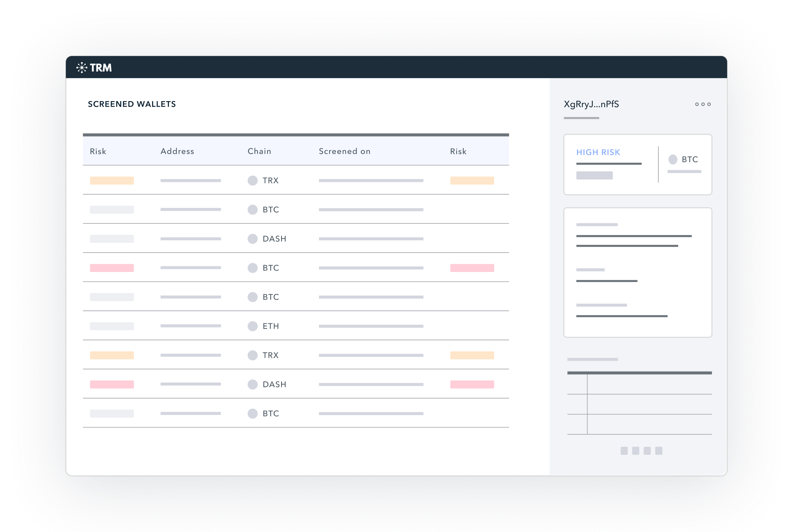The image size is (793, 532).
Task: Click the XgRryJ...nPfS wallet address title
Action: tap(591, 104)
